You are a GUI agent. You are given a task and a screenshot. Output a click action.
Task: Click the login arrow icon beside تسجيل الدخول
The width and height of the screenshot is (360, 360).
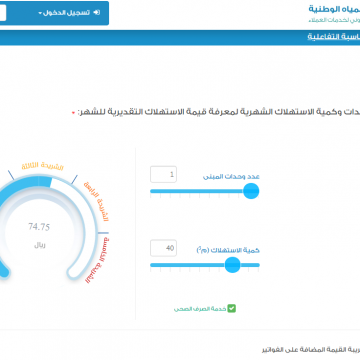point(97,13)
